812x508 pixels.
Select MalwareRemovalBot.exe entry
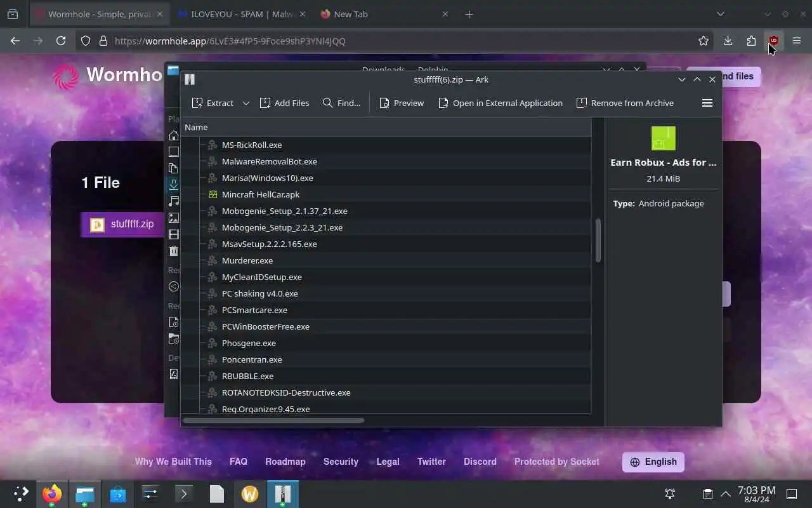(x=269, y=161)
